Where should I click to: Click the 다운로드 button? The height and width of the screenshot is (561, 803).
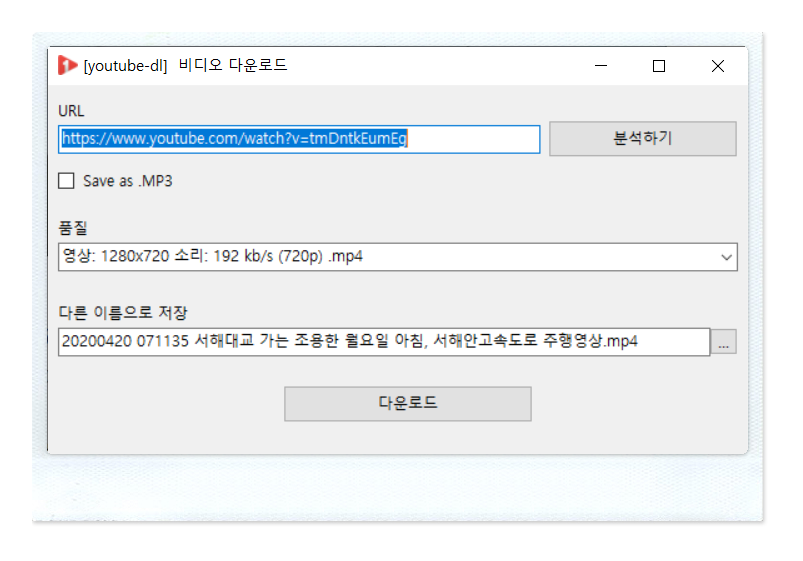coord(408,404)
